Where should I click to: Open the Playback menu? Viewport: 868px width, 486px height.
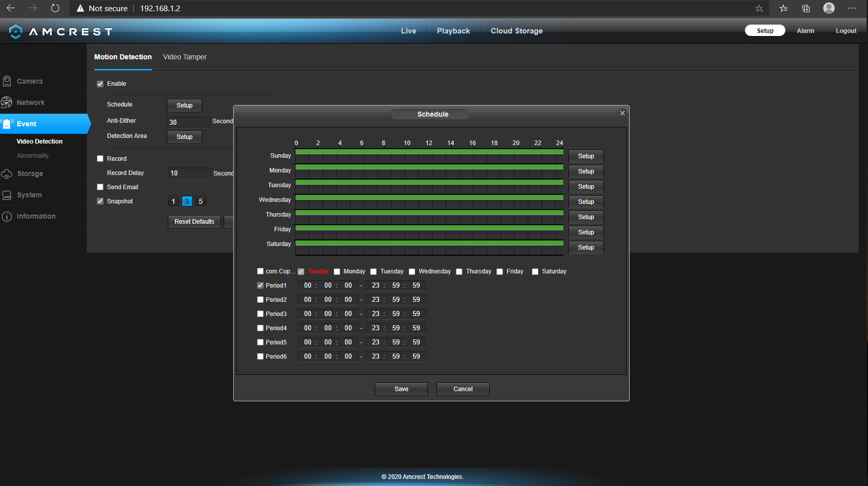453,31
